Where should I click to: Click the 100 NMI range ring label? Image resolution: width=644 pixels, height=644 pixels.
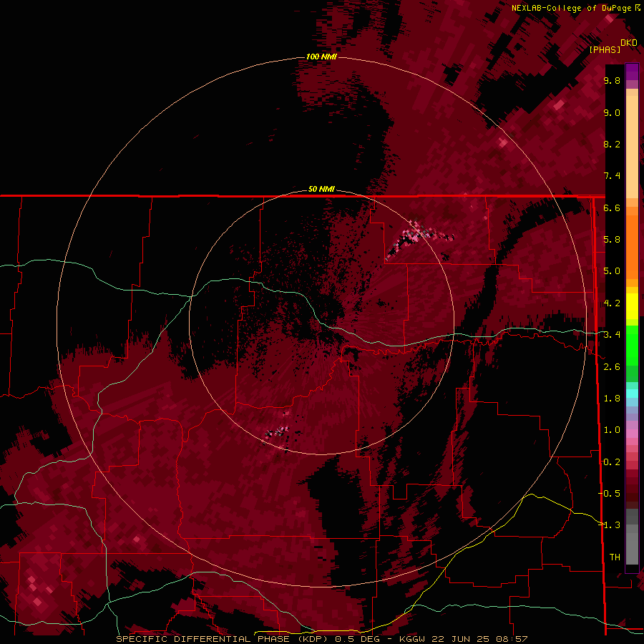pos(321,57)
